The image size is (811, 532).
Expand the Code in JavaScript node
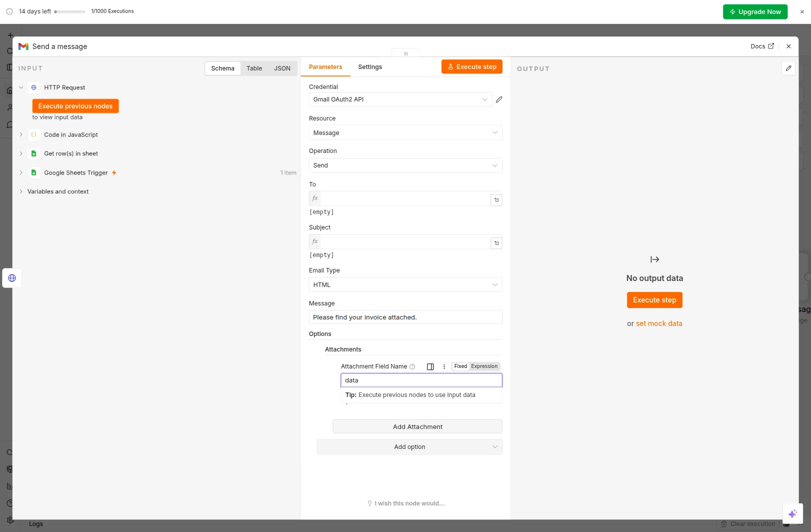coord(21,135)
